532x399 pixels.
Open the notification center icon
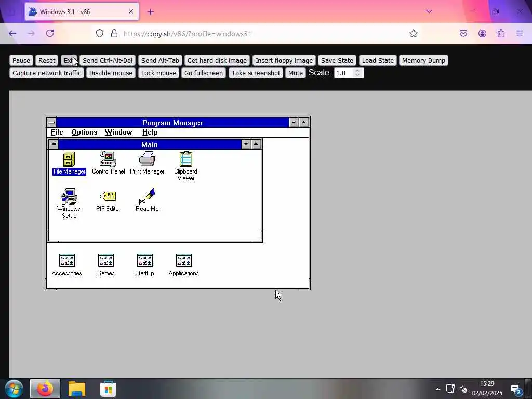pyautogui.click(x=516, y=390)
